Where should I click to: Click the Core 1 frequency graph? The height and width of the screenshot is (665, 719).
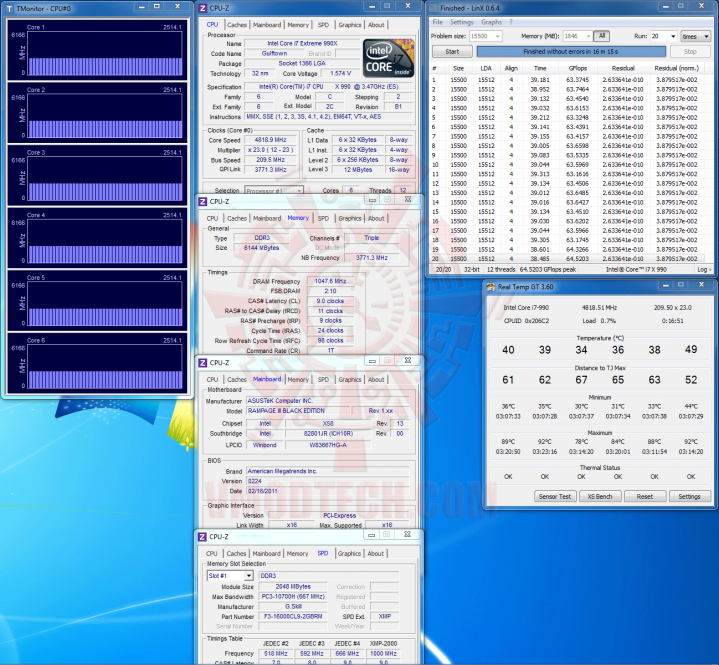(105, 54)
